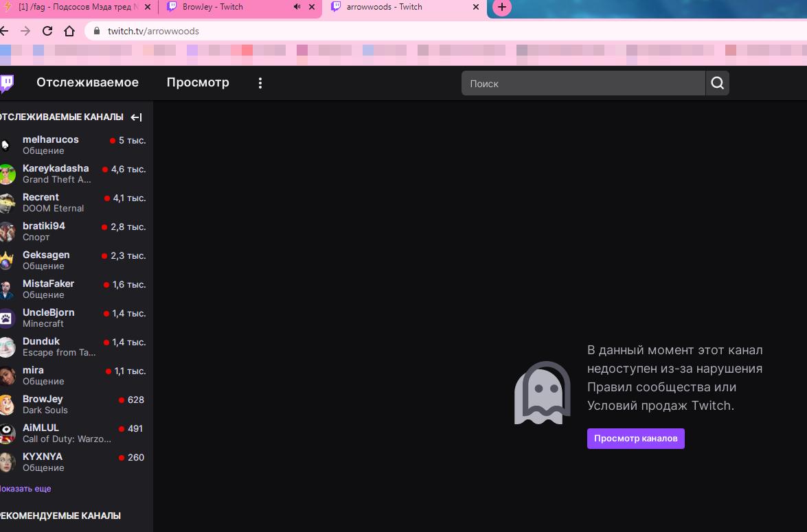Viewport: 807px width, 532px height.
Task: Open the Отслеживаемое nav item
Action: click(87, 82)
